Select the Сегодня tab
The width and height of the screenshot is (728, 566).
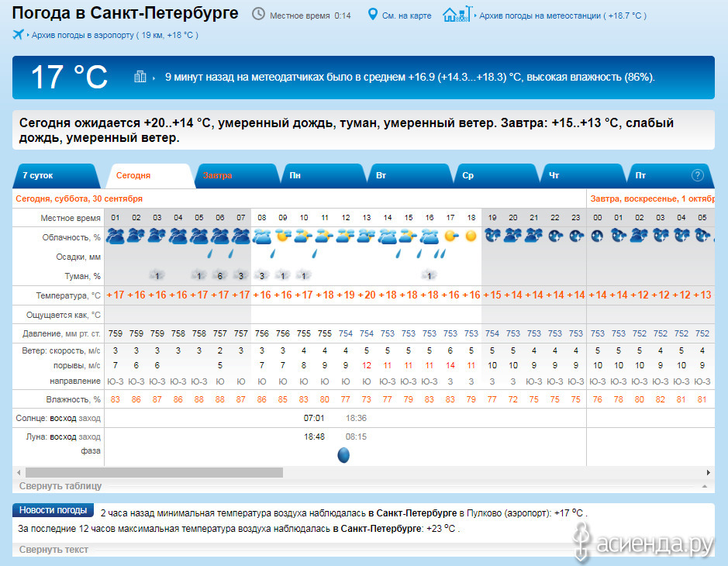coord(150,175)
